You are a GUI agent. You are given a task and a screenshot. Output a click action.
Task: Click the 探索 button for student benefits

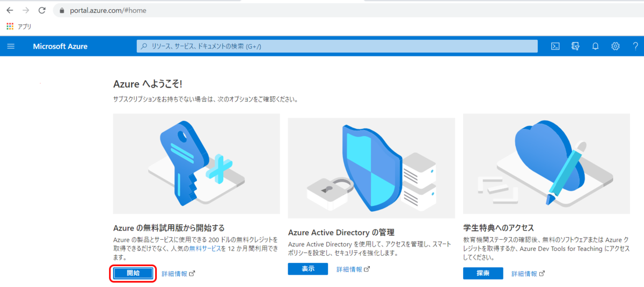coord(483,273)
